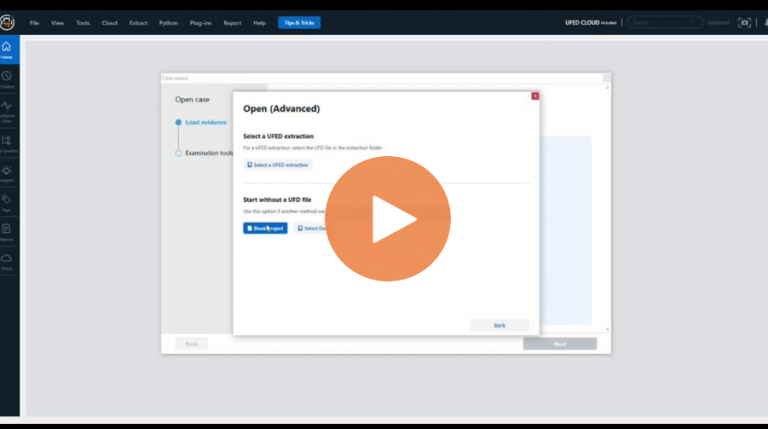768x429 pixels.
Task: Open File Systems in the sidebar
Action: (x=7, y=143)
